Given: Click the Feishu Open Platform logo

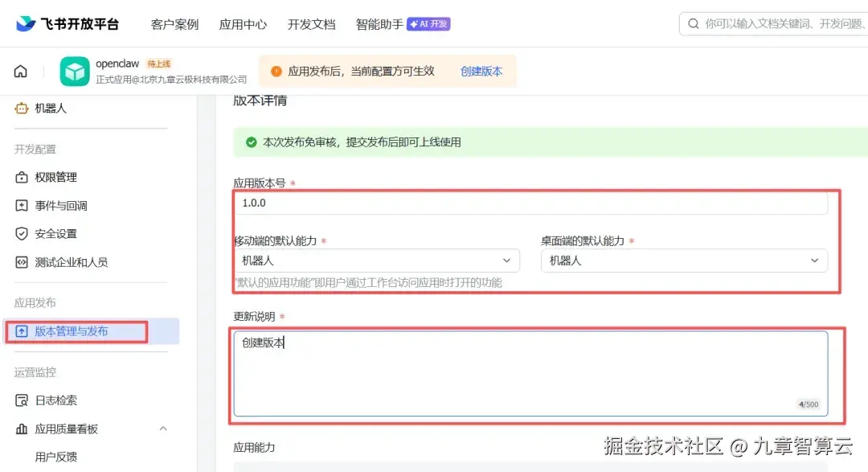Looking at the screenshot, I should (x=67, y=24).
